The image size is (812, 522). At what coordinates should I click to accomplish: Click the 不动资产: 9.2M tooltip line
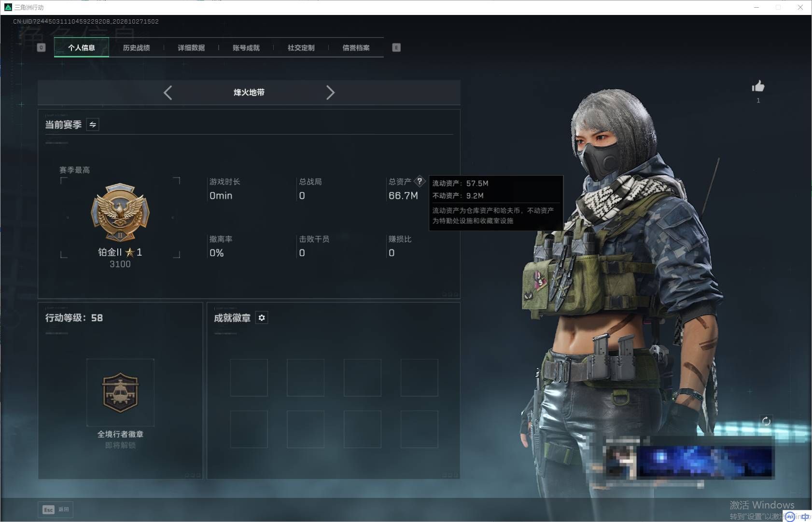(x=458, y=196)
